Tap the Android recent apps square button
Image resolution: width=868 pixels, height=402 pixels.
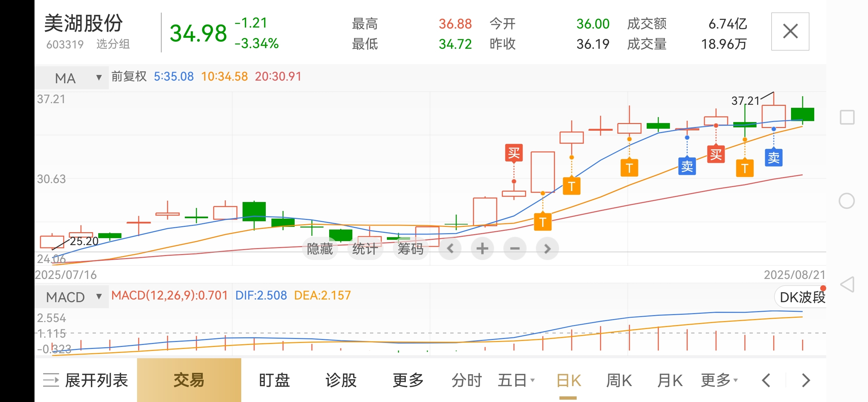click(x=847, y=117)
